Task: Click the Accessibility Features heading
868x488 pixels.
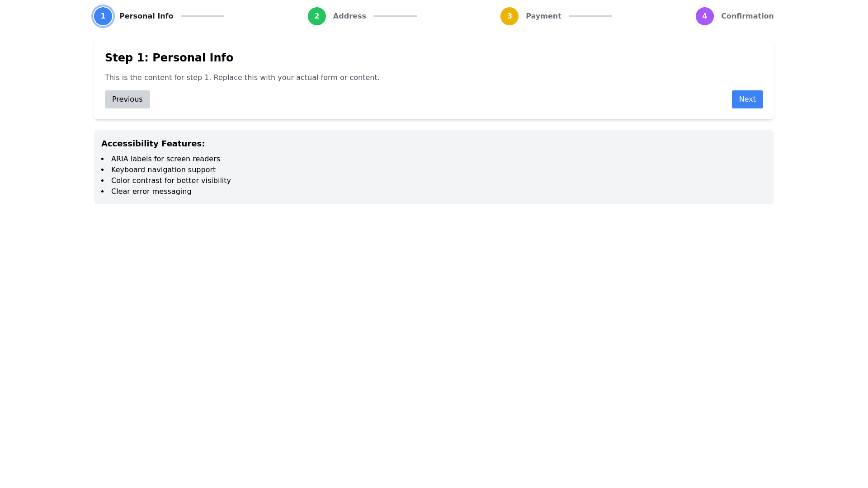Action: pyautogui.click(x=153, y=144)
